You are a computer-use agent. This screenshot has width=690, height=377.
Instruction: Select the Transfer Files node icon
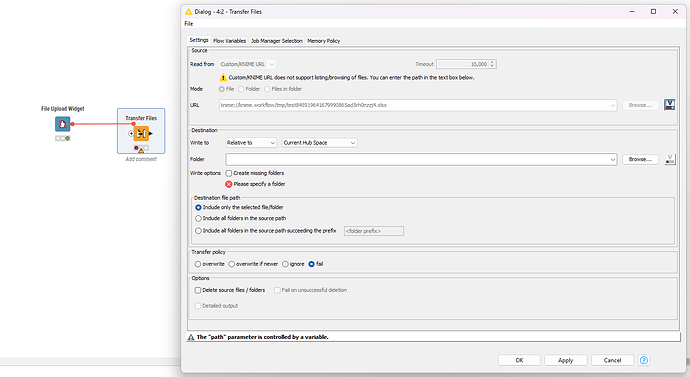[141, 133]
